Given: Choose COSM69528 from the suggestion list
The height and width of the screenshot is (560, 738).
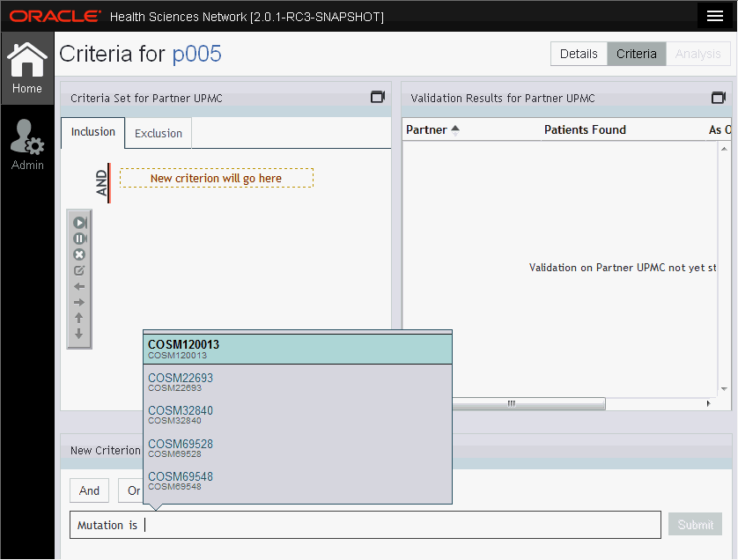Looking at the screenshot, I should [298, 448].
